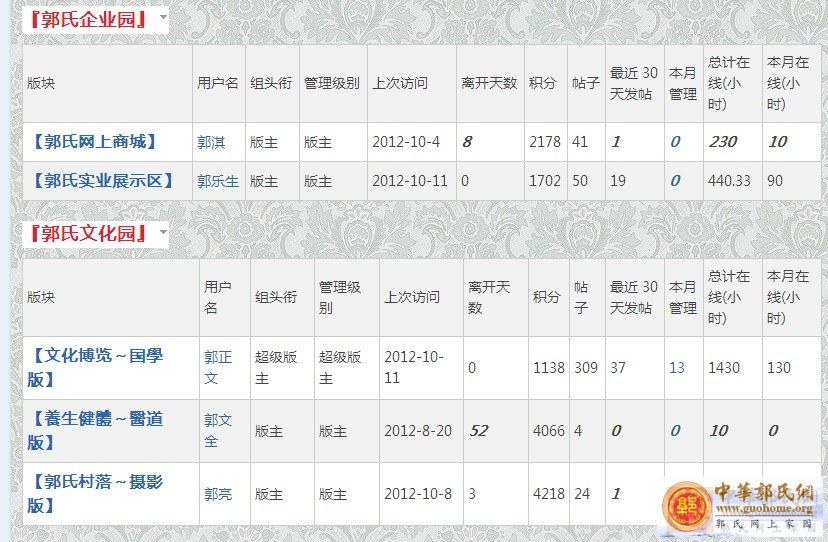The height and width of the screenshot is (542, 828).
Task: Click the 中華郭氏網 logo watermark
Action: coord(744,506)
